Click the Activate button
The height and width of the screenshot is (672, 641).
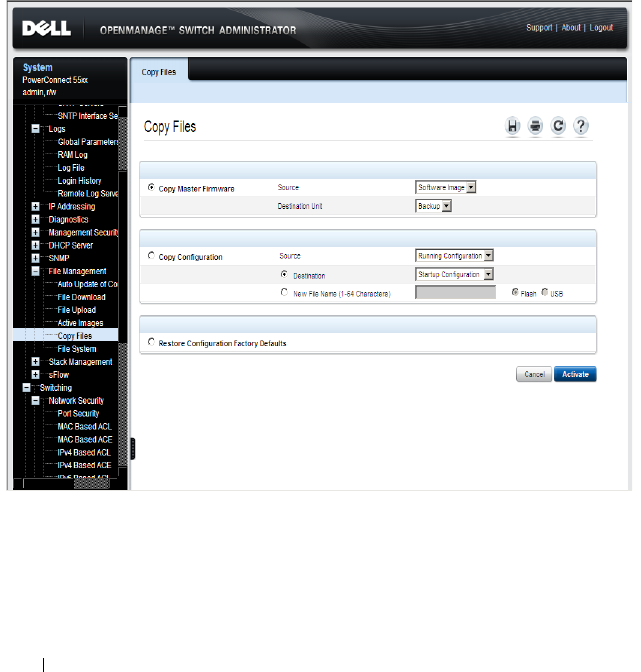click(575, 374)
